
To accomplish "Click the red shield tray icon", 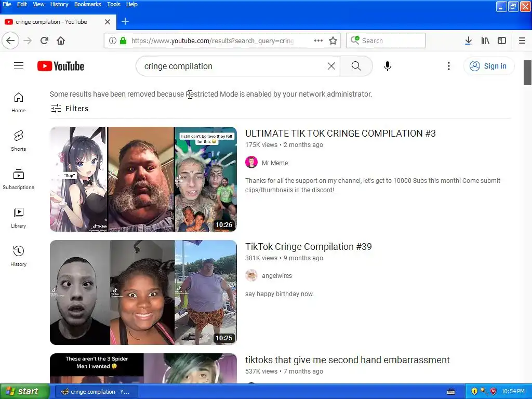I will 494,392.
